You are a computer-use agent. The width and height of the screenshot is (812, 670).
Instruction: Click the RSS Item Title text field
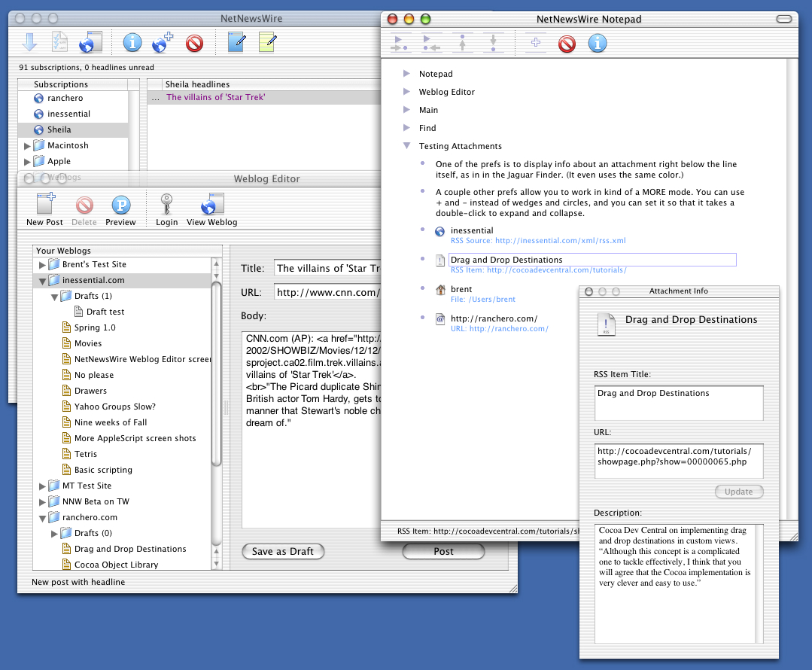(678, 403)
